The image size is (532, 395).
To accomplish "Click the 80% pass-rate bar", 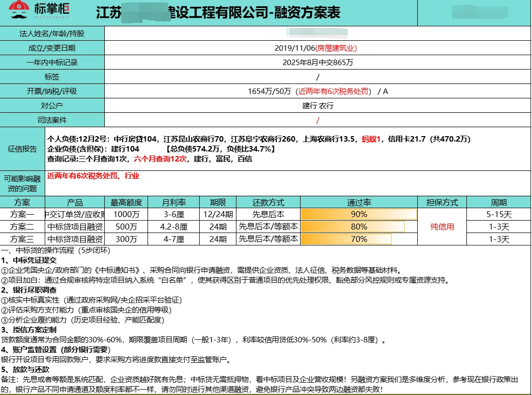I will coord(353,227).
